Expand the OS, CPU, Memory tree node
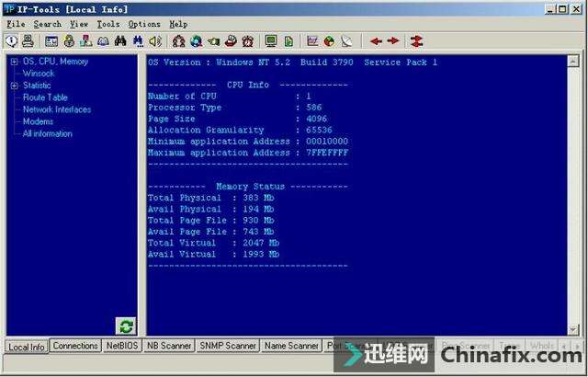Viewport: 588px width, 377px height. [x=15, y=62]
